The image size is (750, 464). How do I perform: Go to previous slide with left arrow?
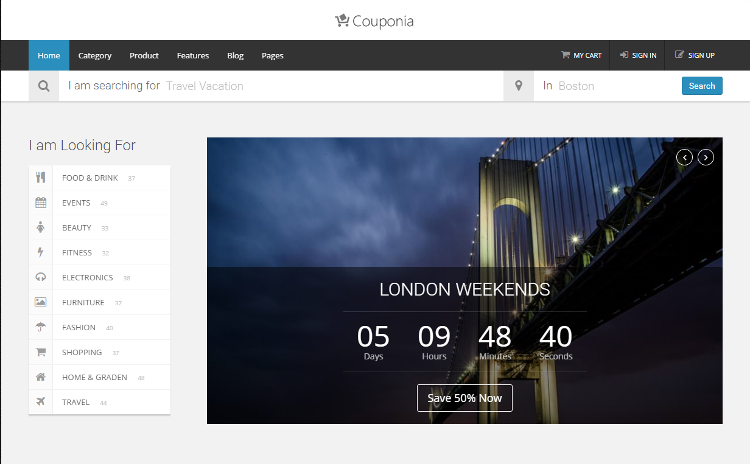click(684, 157)
